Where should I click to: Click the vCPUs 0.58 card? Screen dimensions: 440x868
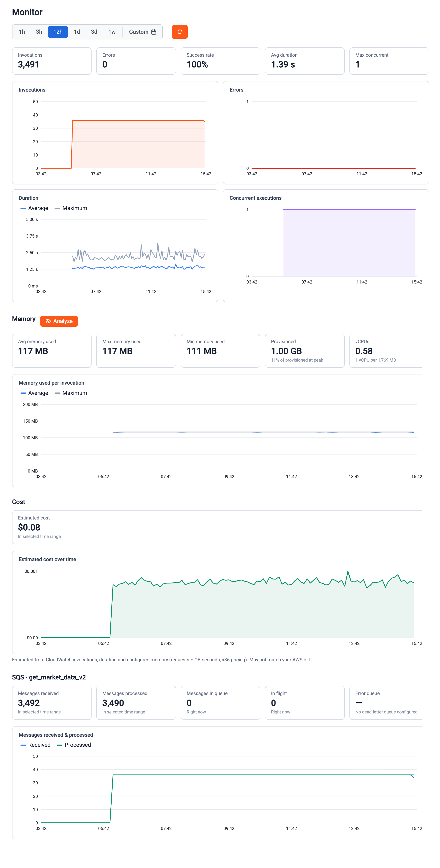(x=386, y=351)
